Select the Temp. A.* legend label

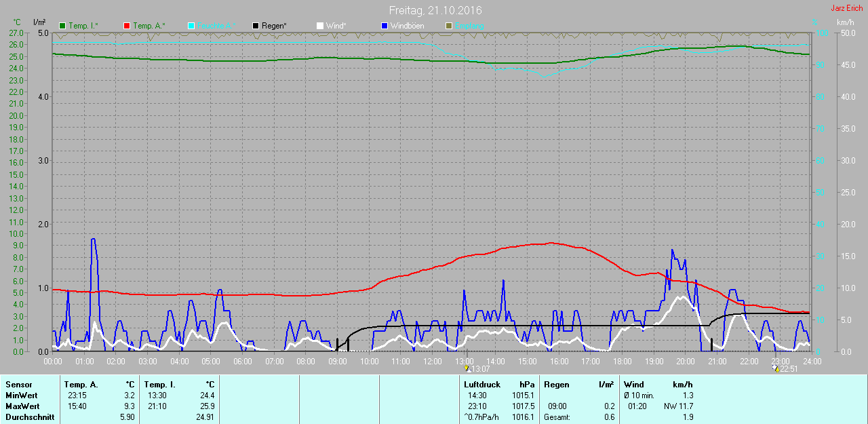click(x=149, y=26)
